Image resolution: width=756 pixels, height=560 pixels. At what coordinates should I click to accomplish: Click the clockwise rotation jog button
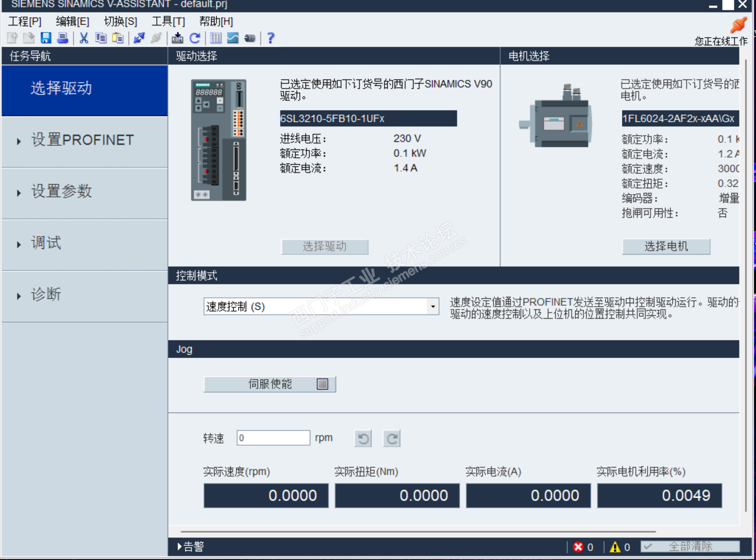coord(392,438)
